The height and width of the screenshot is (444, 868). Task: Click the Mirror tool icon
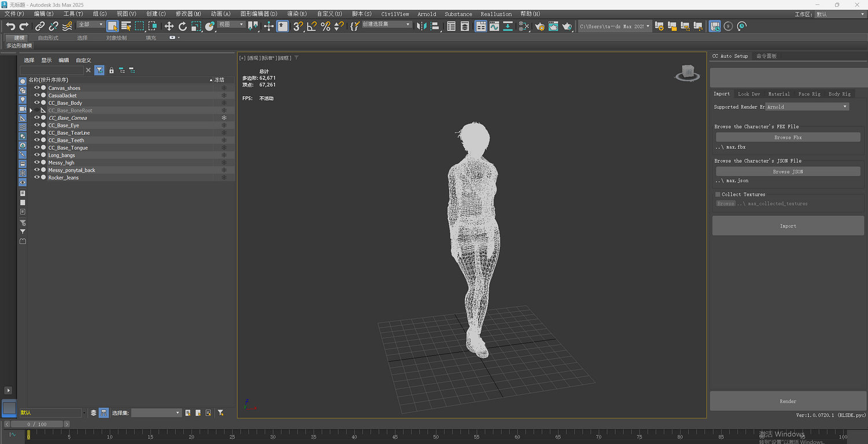click(x=421, y=26)
